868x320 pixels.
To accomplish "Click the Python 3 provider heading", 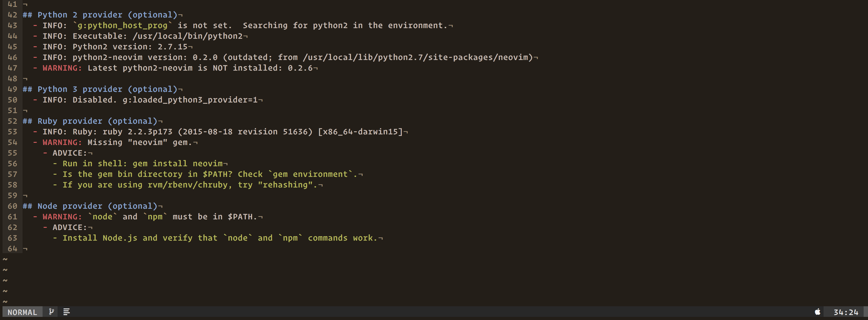I will coord(101,89).
